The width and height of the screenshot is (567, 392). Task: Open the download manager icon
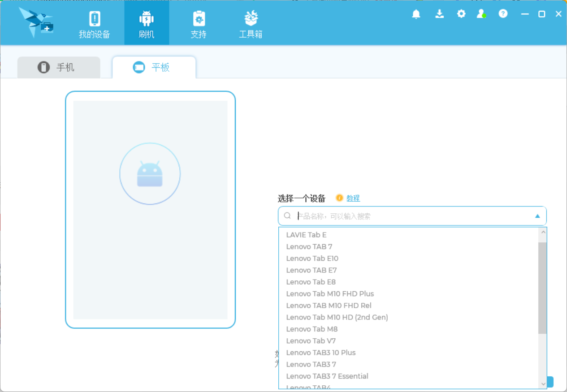point(440,14)
